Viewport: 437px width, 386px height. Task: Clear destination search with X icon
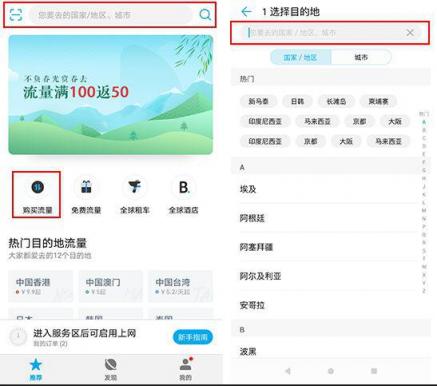(x=410, y=32)
